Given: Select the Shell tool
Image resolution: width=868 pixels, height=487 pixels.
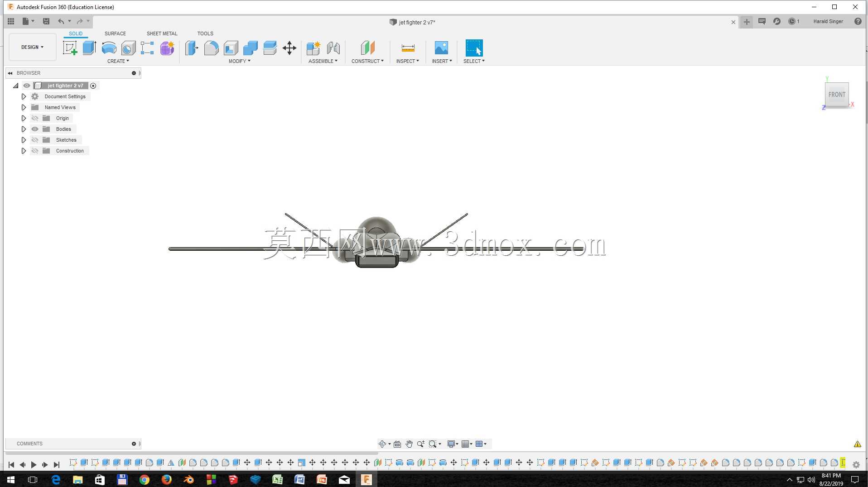Looking at the screenshot, I should (x=231, y=48).
